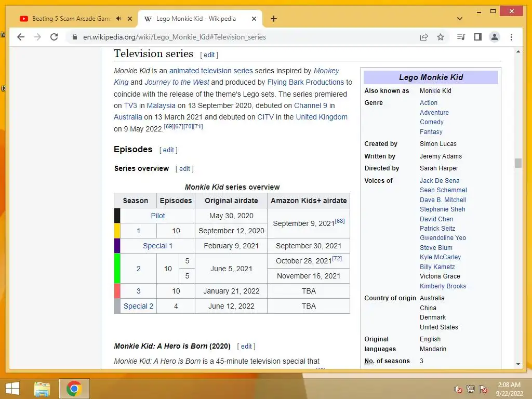Open the Malaysia link
The width and height of the screenshot is (532, 399).
click(x=161, y=105)
